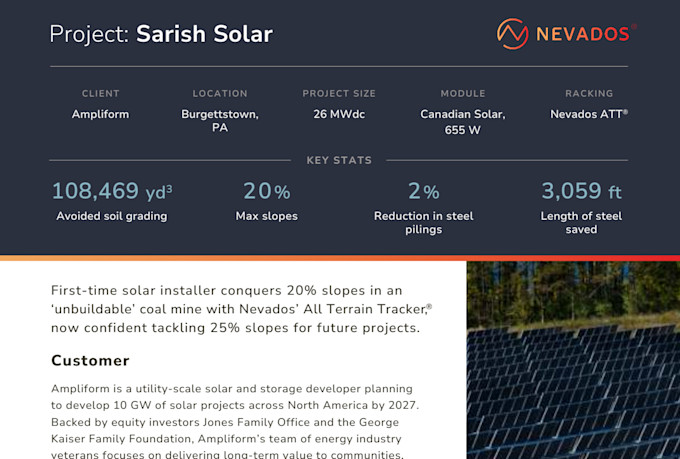Click the RACKING label
This screenshot has width=680, height=459.
tap(589, 93)
